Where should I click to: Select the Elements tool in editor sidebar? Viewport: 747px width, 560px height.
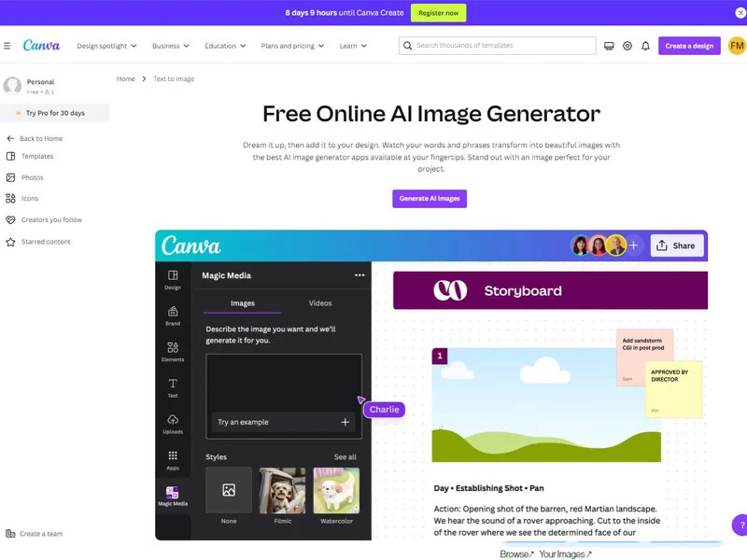pos(173,352)
